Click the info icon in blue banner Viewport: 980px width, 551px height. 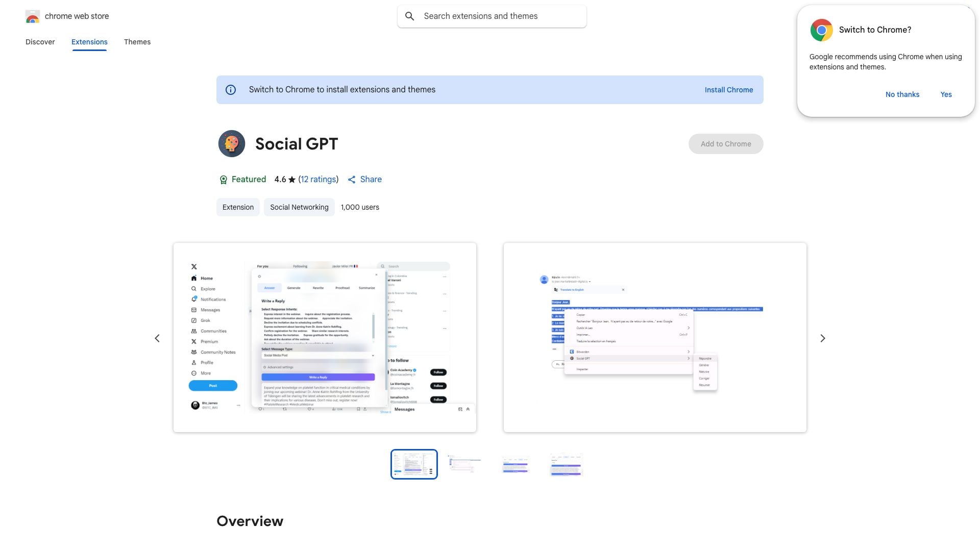pos(231,90)
